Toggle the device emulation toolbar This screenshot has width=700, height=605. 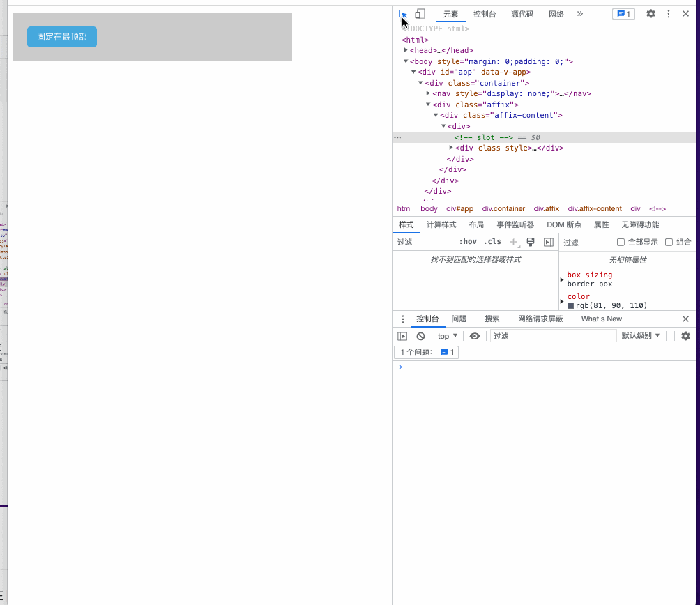[x=419, y=13]
